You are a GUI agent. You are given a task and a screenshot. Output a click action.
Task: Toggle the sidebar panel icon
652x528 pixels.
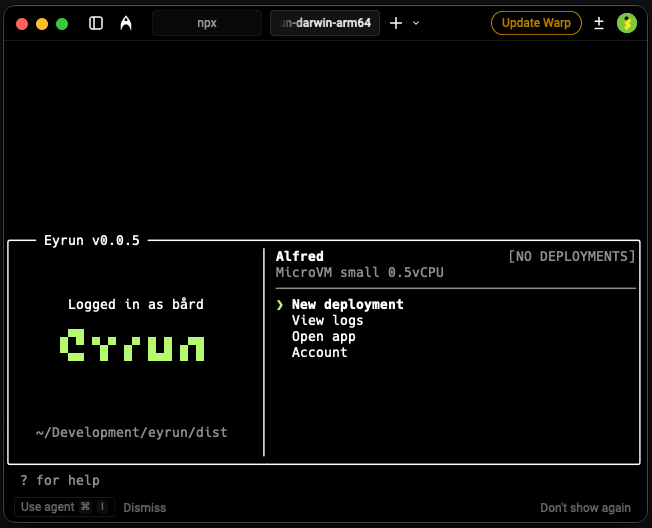pyautogui.click(x=96, y=23)
